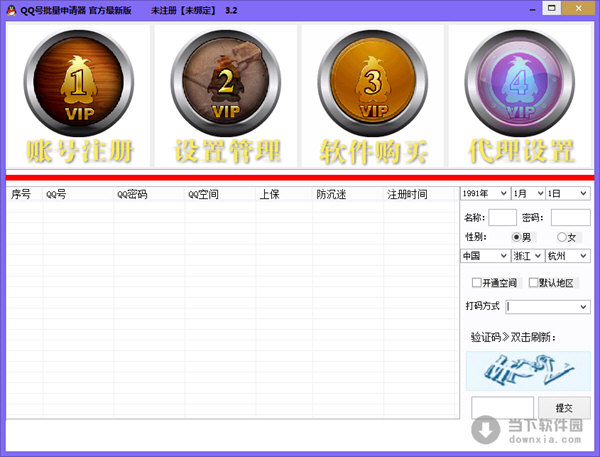600x457 pixels.
Task: Maximize the application window
Action: (x=551, y=8)
